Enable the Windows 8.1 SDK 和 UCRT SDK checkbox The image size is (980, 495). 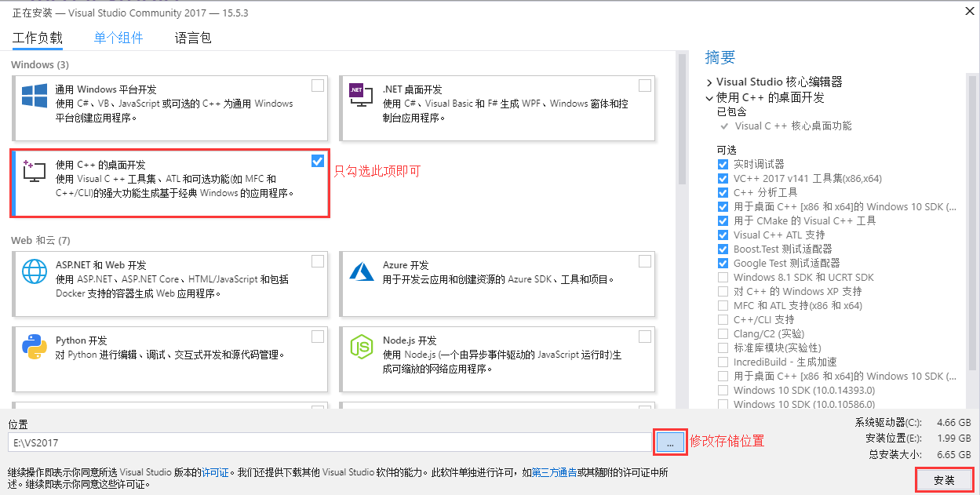[x=723, y=277]
